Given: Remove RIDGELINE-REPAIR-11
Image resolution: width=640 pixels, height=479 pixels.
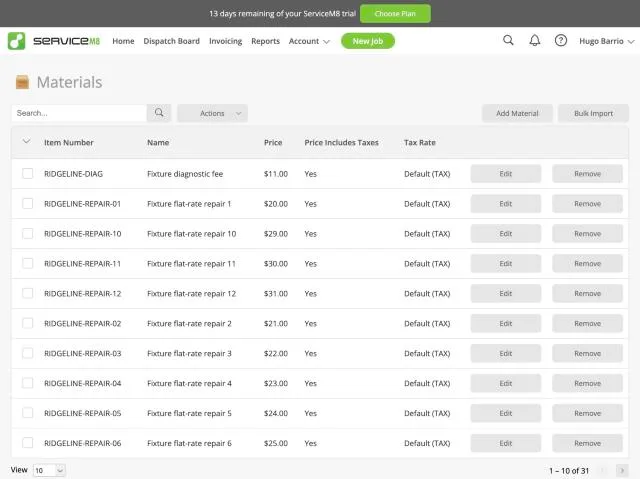Looking at the screenshot, I should (587, 263).
